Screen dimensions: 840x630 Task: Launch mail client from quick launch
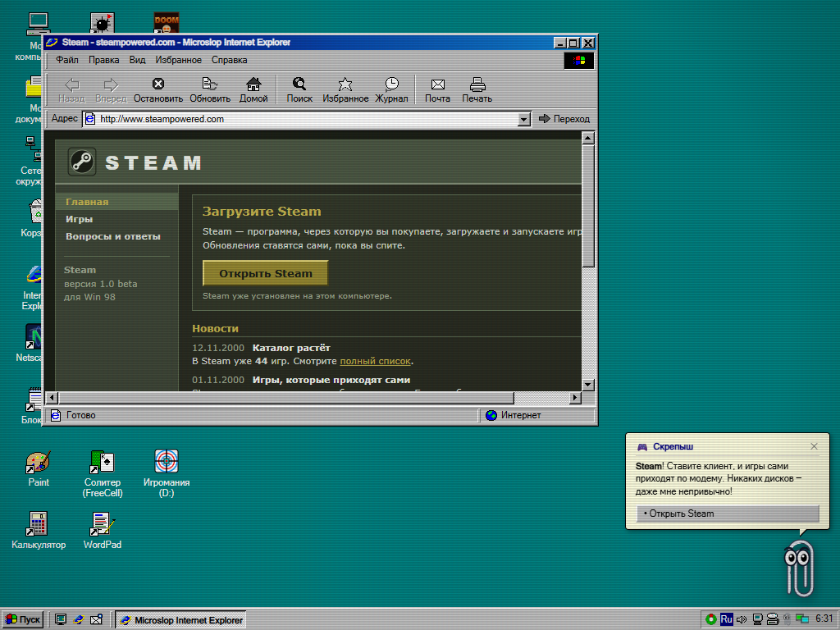(x=97, y=620)
